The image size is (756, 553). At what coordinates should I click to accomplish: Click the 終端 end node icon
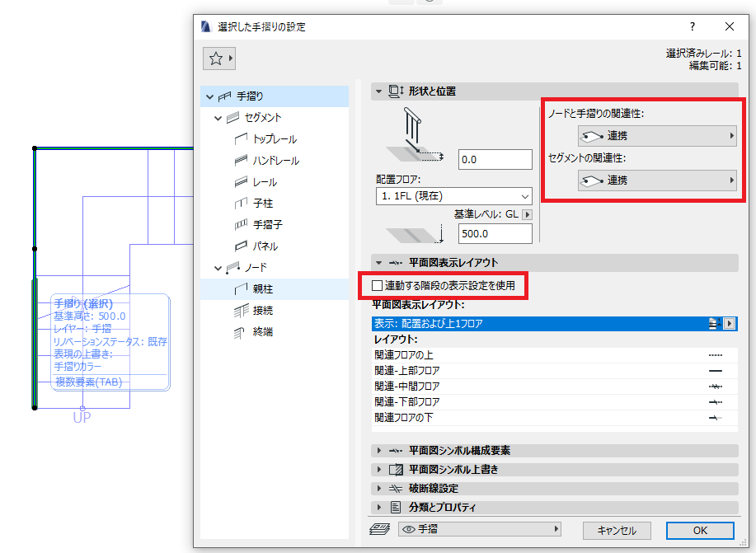click(240, 331)
